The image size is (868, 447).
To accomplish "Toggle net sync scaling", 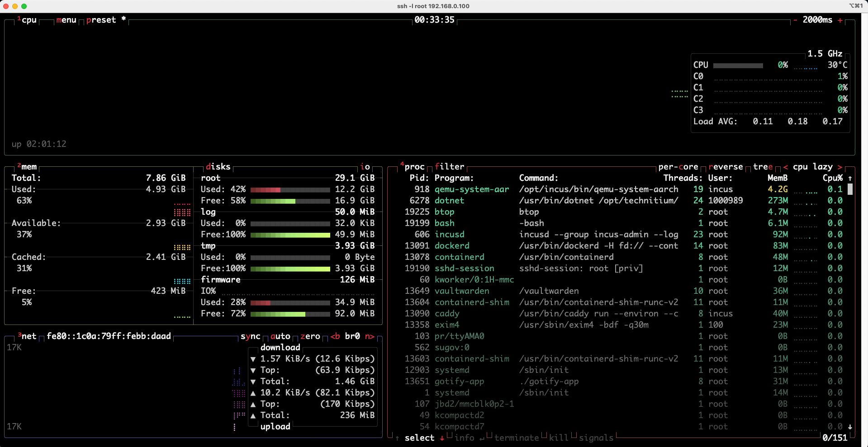I will click(251, 336).
